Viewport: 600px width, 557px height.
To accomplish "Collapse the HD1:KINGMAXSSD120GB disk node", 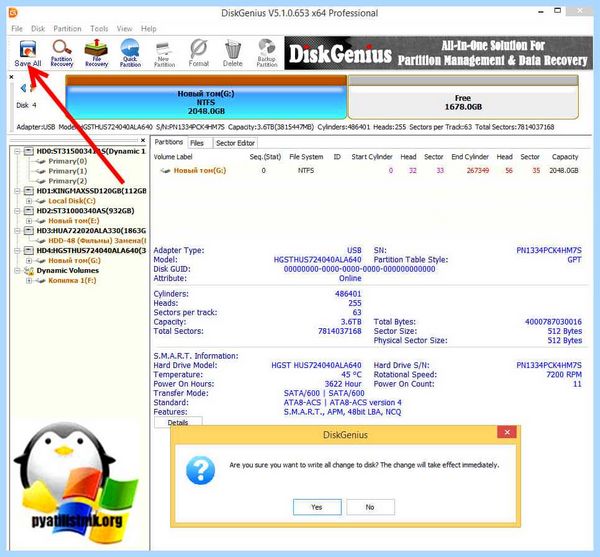I will tap(17, 191).
